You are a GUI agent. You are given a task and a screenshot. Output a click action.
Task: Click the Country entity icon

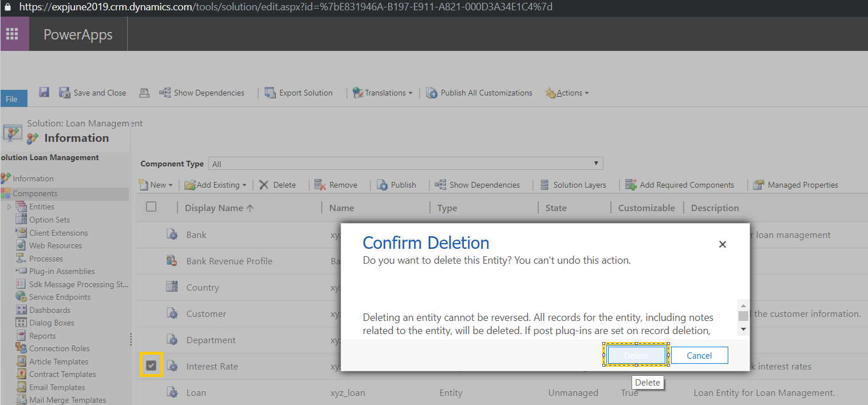tap(172, 287)
